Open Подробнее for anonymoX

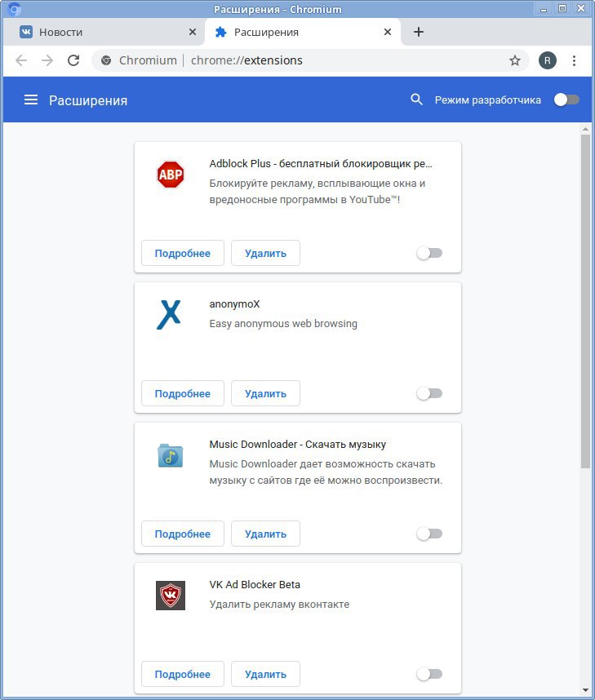pyautogui.click(x=183, y=393)
